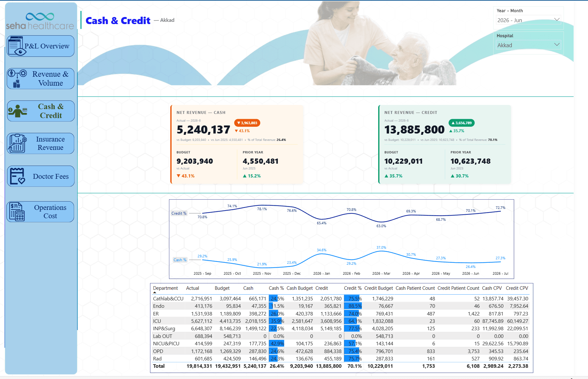Click the Doctor Fees calendar heart icon
Image resolution: width=588 pixels, height=379 pixels.
coord(17,176)
